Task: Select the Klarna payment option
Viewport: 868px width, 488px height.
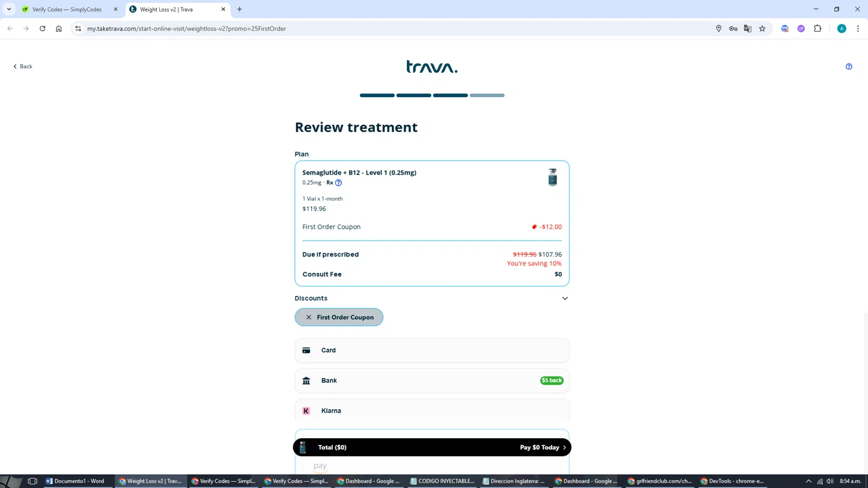Action: pos(432,411)
